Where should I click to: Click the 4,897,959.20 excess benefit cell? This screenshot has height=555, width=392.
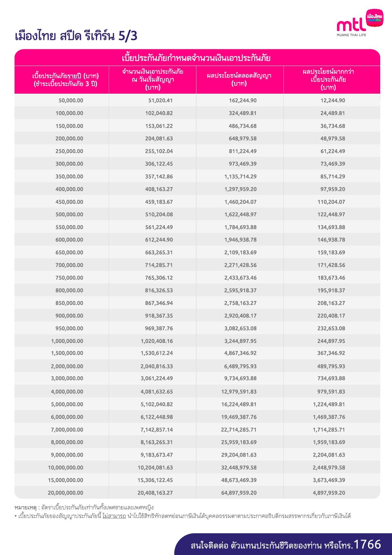point(329,493)
